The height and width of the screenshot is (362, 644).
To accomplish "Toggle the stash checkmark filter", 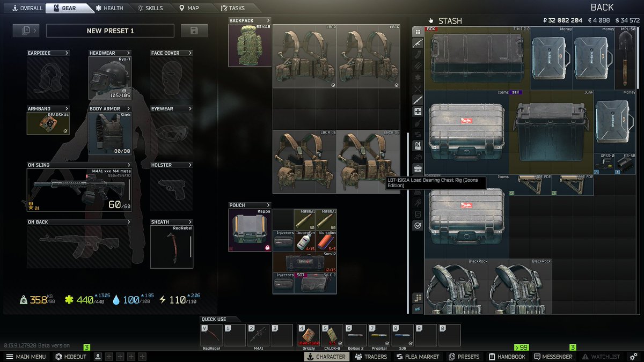I will pos(418,226).
